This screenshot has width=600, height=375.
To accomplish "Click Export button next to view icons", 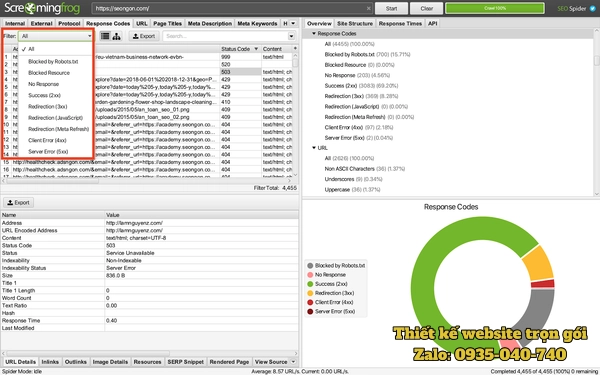I will (144, 36).
